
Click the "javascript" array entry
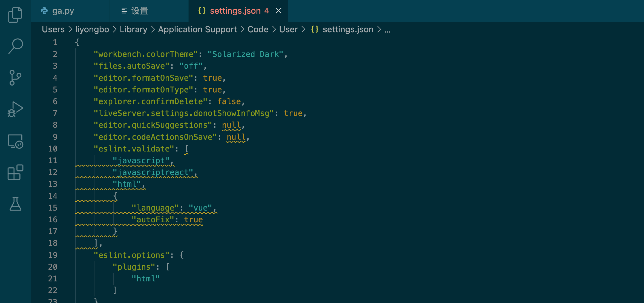(141, 161)
